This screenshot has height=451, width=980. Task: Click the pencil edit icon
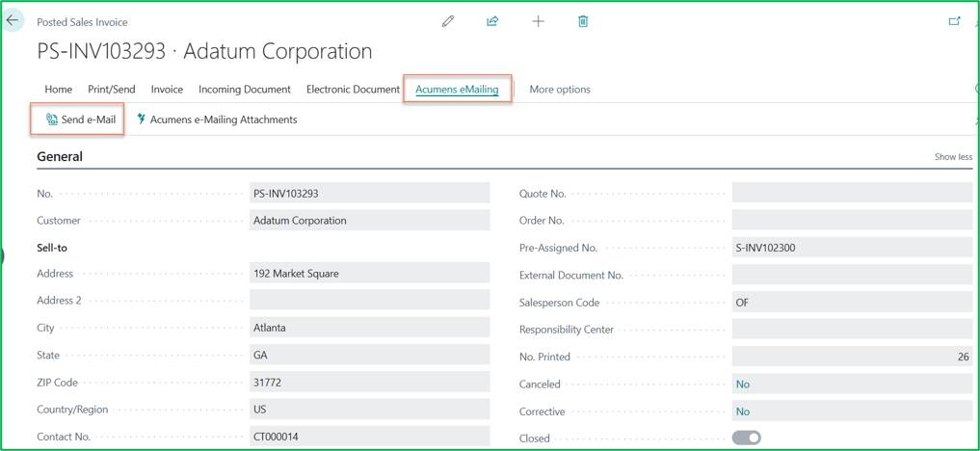(x=447, y=21)
